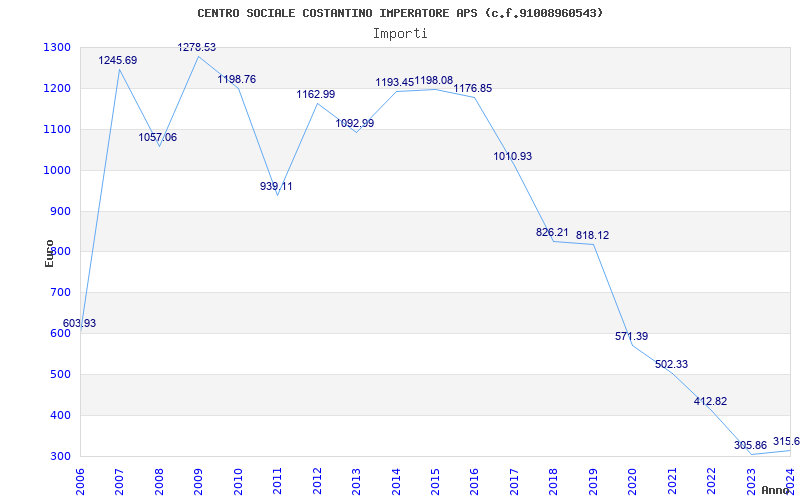Viewport: 800px width, 500px height.
Task: Select the 2021 year axis label
Action: point(672,481)
